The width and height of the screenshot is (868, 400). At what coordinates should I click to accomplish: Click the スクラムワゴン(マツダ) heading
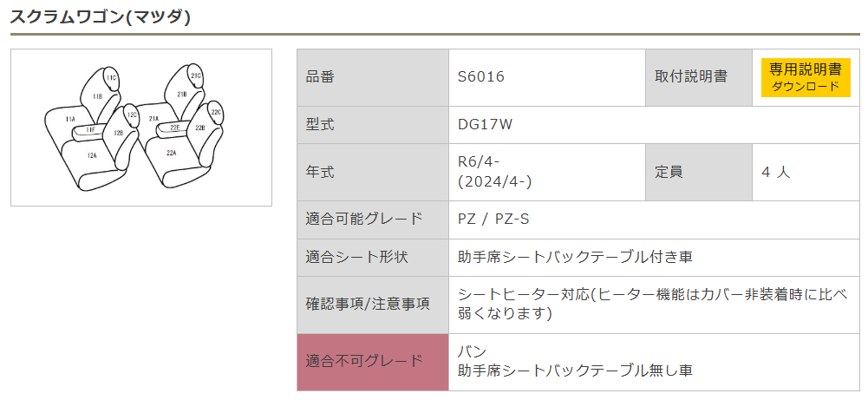tap(101, 16)
